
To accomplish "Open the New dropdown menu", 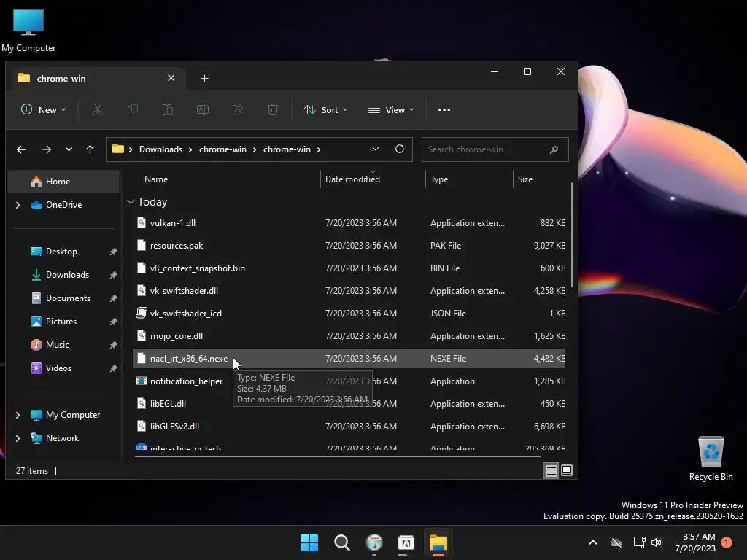I will tap(43, 110).
